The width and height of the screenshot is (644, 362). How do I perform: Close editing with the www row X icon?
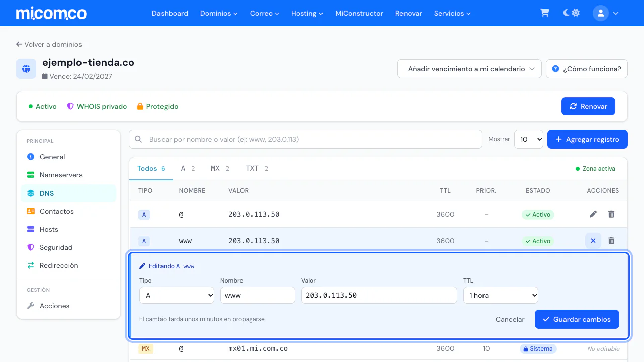593,241
